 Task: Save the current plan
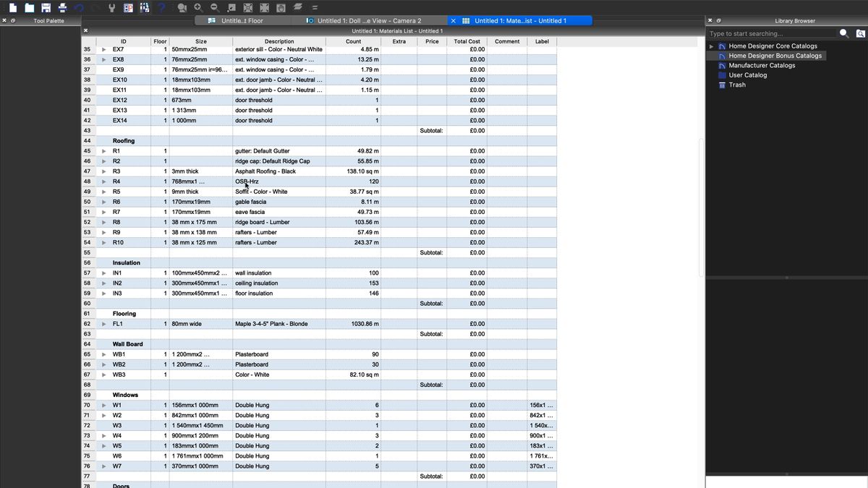[x=45, y=7]
